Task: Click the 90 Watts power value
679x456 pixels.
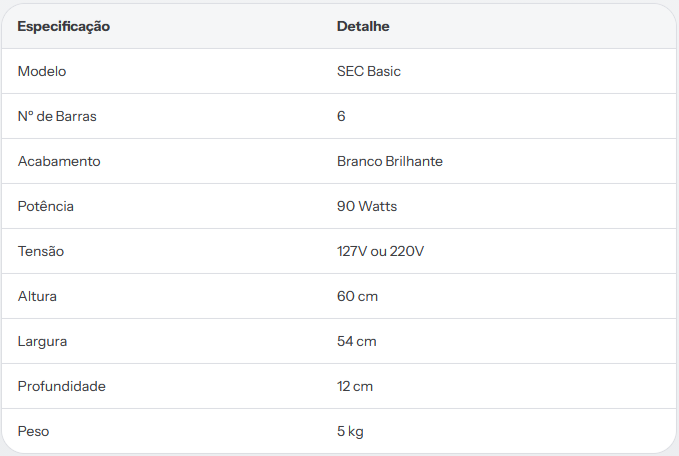Action: coord(367,206)
